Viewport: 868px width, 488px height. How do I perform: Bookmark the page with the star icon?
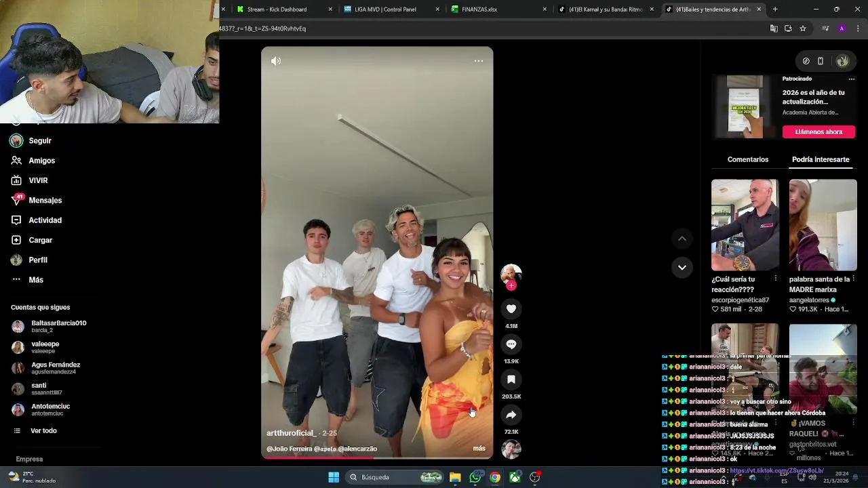[803, 28]
